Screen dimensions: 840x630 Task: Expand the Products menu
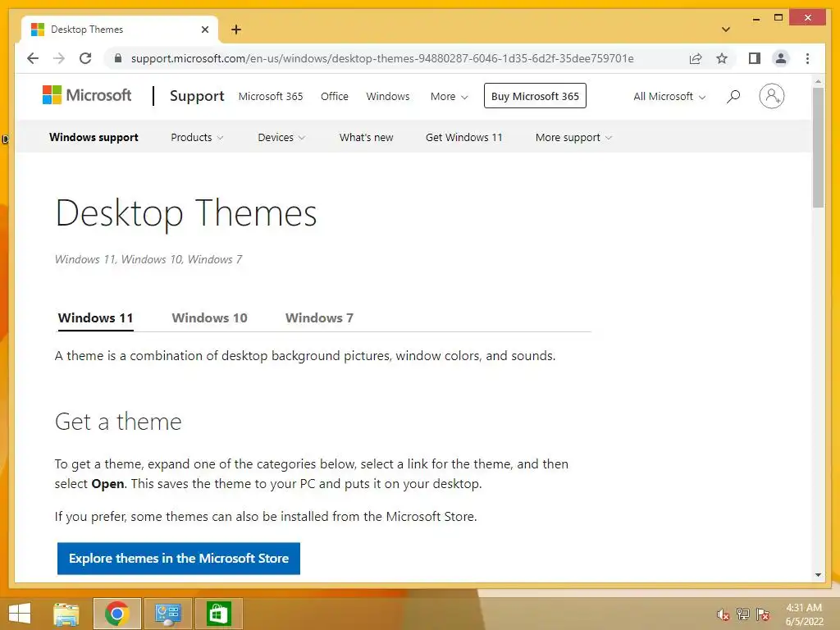coord(197,137)
